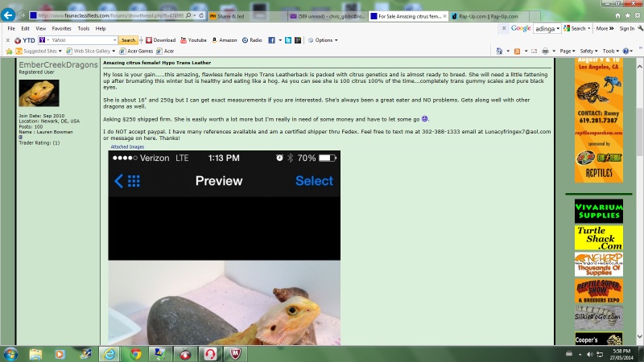Click the Facebook toolbar icon
Viewport: 644px width, 362px height.
click(271, 40)
